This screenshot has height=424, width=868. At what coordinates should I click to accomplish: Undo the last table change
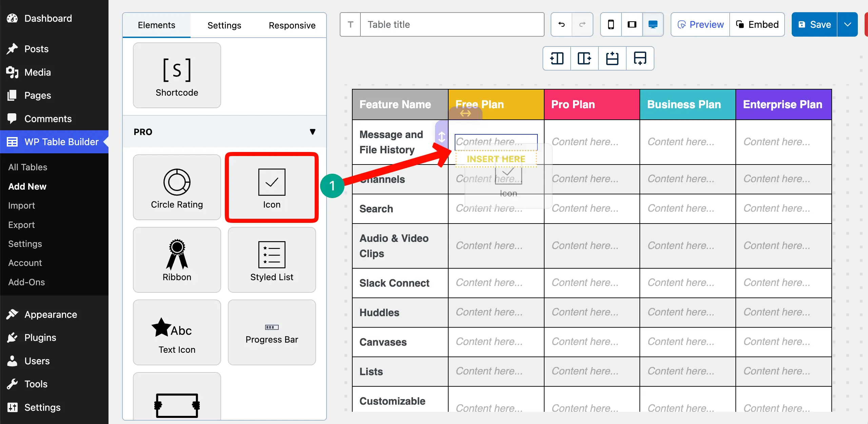point(561,24)
